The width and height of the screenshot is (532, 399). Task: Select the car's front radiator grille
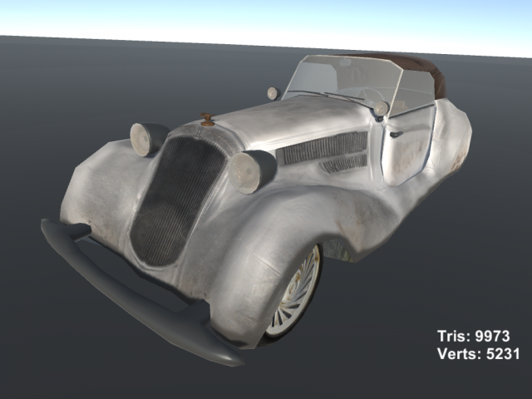(175, 198)
